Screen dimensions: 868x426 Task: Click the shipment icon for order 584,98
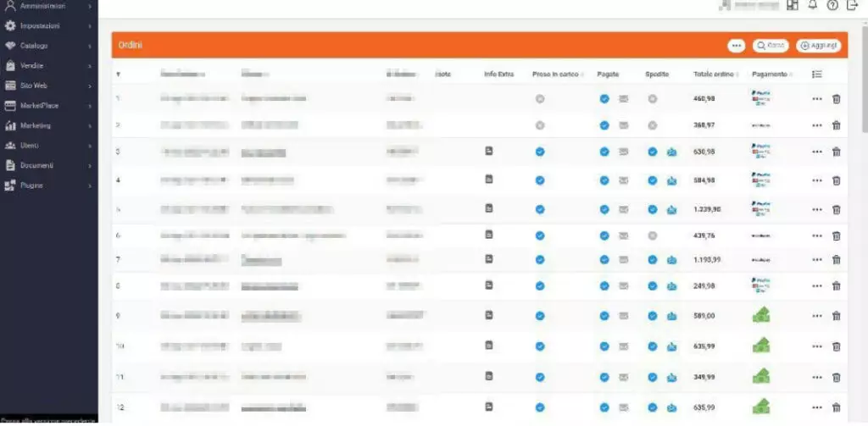click(x=671, y=180)
